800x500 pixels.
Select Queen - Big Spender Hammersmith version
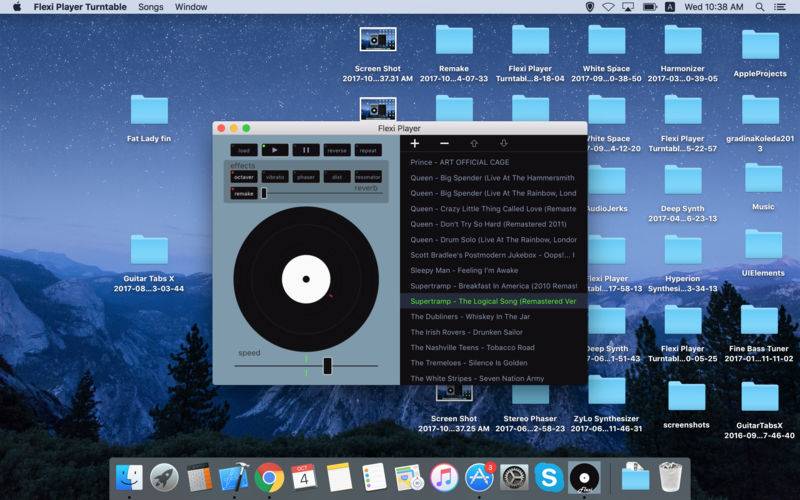(x=493, y=178)
